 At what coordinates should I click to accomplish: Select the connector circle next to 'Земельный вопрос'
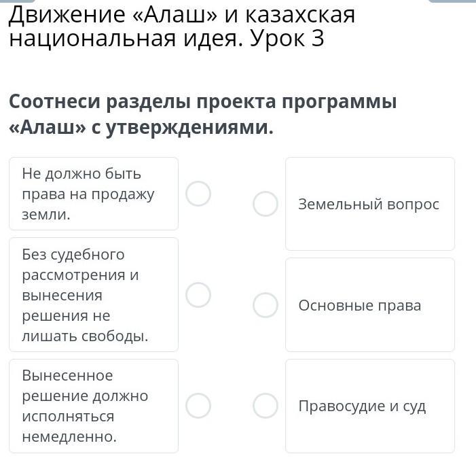click(266, 203)
